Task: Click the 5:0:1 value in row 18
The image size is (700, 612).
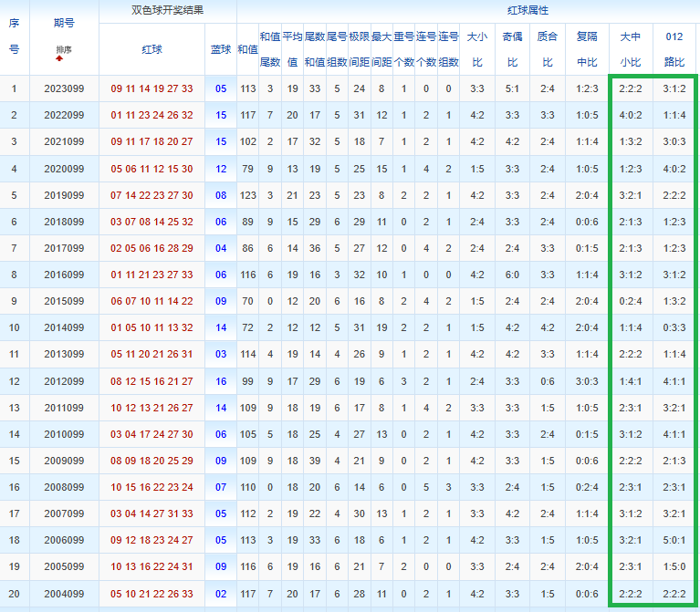Action: 674,540
